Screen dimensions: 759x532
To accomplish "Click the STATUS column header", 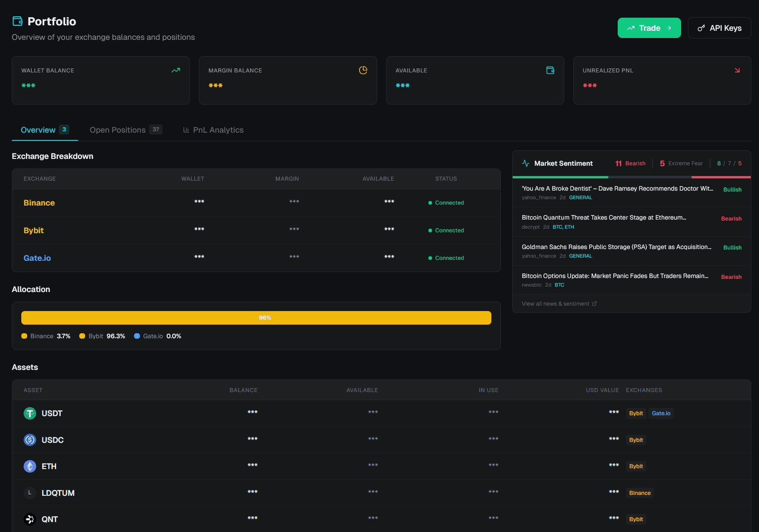I will click(x=446, y=179).
